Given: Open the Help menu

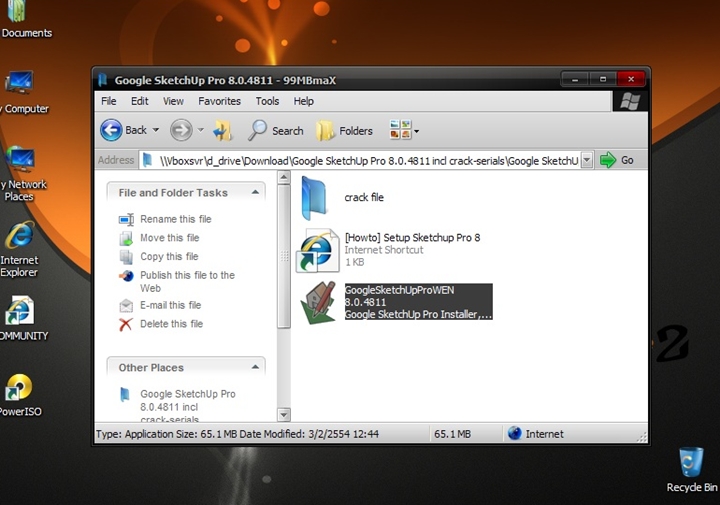Looking at the screenshot, I should coord(304,101).
